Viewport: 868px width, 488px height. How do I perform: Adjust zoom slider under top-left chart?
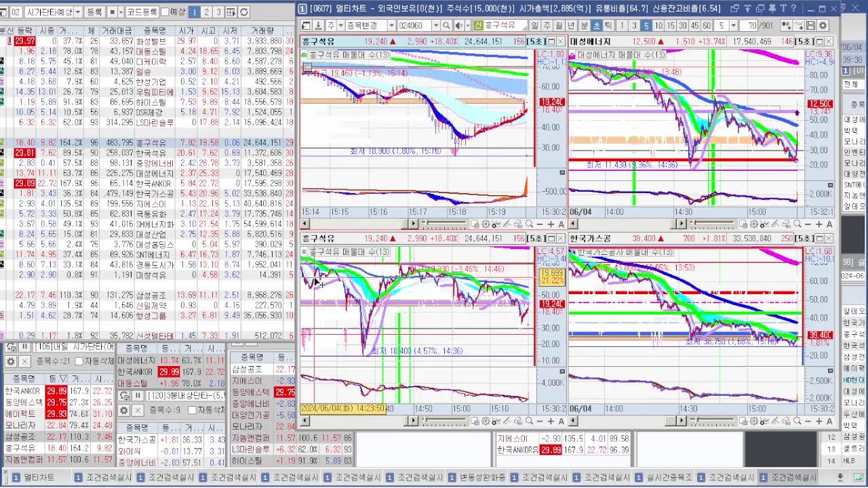(443, 224)
